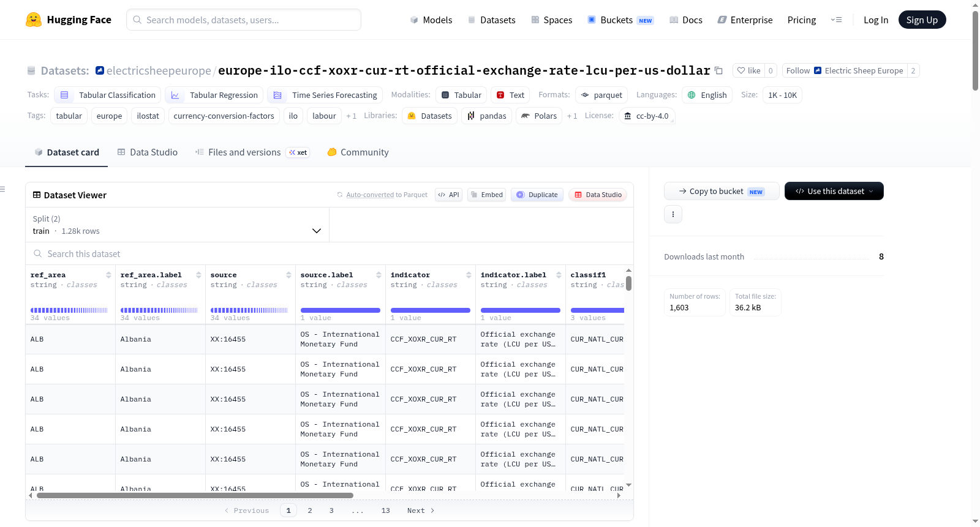The height and width of the screenshot is (527, 980).
Task: Sort the source column
Action: click(x=289, y=275)
